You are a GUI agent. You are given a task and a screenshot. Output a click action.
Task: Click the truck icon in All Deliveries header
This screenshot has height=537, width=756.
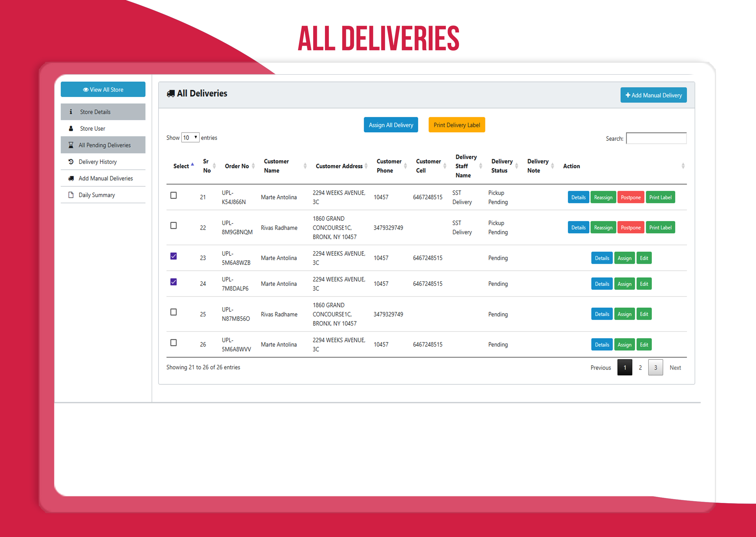point(171,93)
